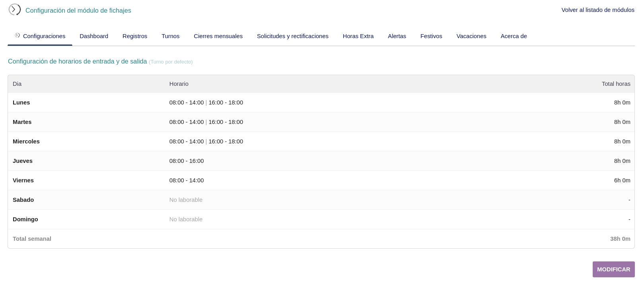Select the Solicitudes y rectificaciones tab
This screenshot has width=644, height=292.
click(x=292, y=36)
